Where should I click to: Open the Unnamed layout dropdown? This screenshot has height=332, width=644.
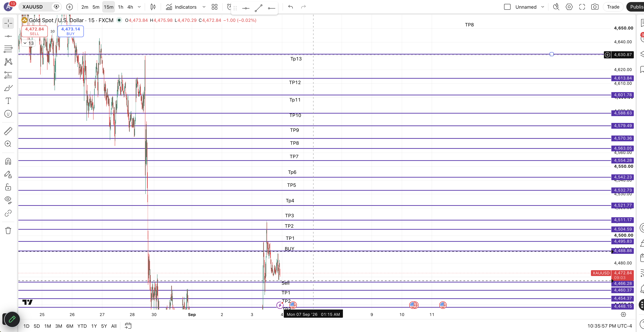(x=543, y=7)
